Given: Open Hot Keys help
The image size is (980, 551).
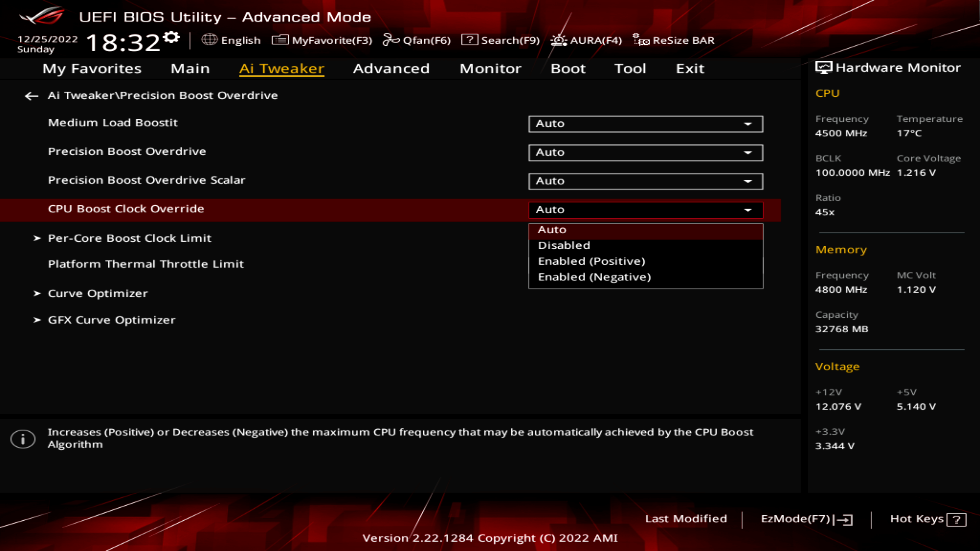Looking at the screenshot, I should 928,519.
